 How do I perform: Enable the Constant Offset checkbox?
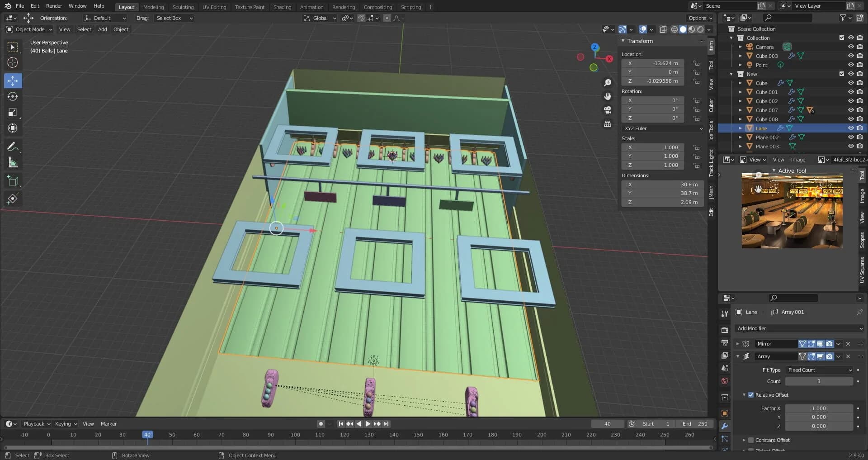click(x=751, y=440)
